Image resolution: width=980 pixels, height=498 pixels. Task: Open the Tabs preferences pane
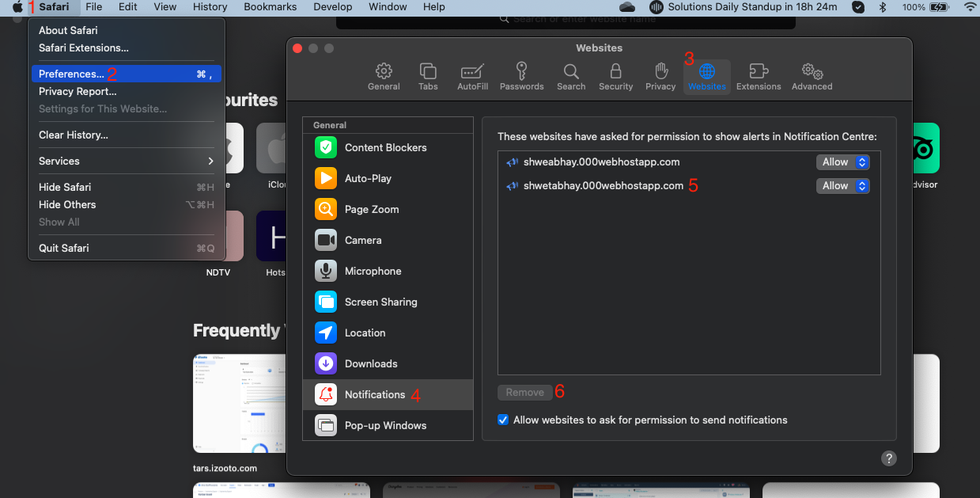pyautogui.click(x=428, y=77)
